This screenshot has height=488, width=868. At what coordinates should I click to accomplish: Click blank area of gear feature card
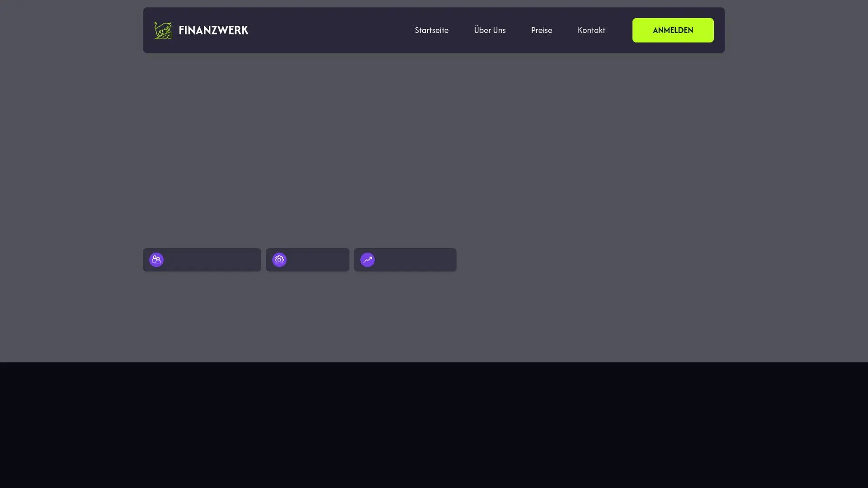tap(319, 260)
